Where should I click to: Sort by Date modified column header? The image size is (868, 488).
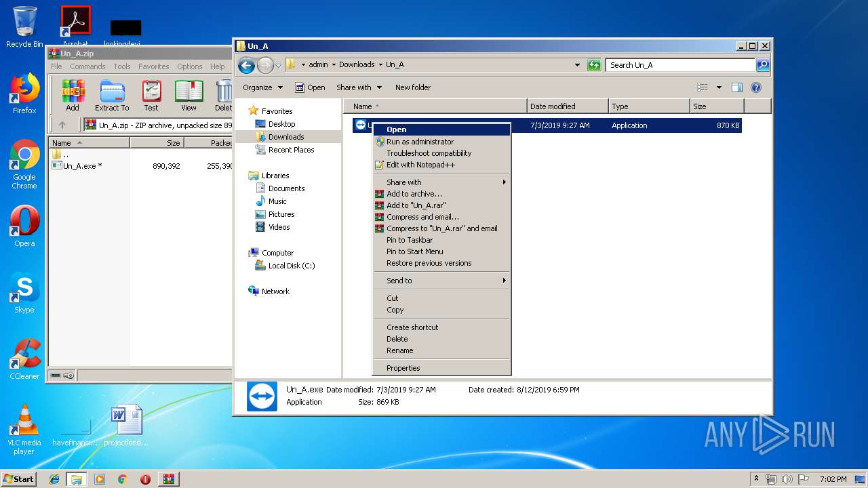[x=568, y=106]
